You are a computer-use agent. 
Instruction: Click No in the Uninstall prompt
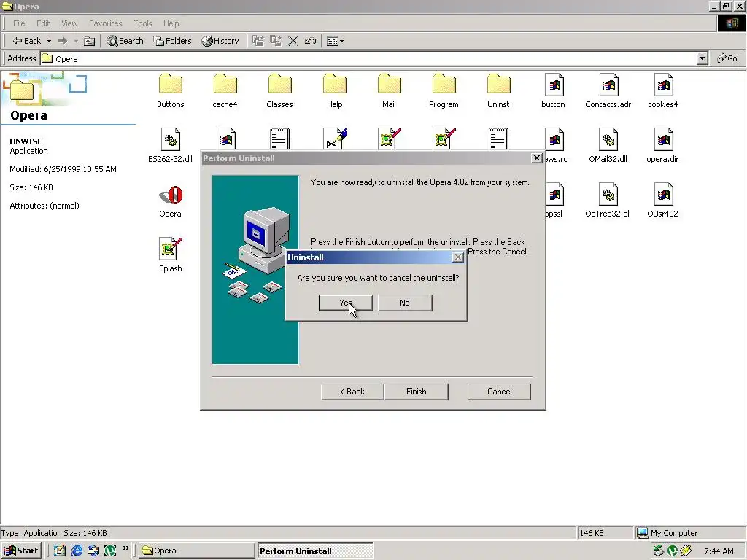(405, 303)
